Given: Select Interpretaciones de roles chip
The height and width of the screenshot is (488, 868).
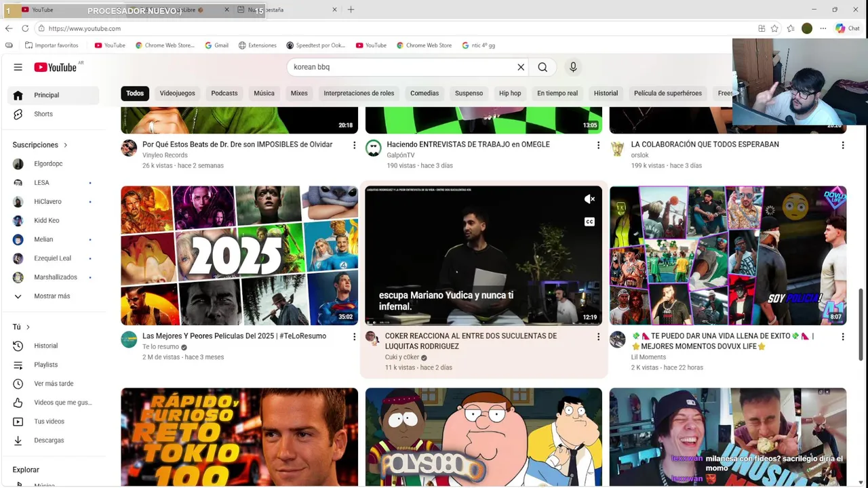Looking at the screenshot, I should pos(359,93).
